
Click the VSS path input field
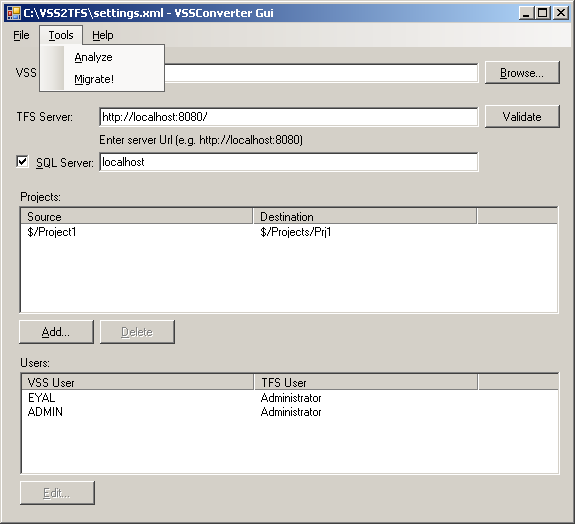(321, 73)
